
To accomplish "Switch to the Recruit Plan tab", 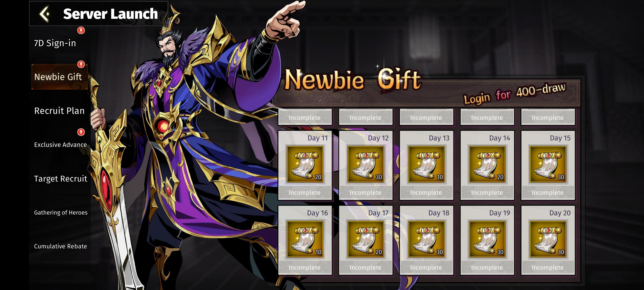I will click(x=59, y=111).
